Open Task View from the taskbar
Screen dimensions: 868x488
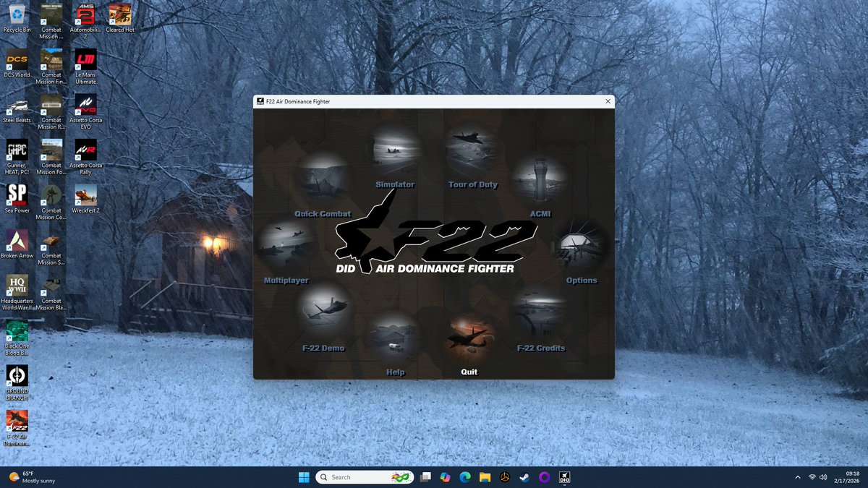pyautogui.click(x=426, y=477)
